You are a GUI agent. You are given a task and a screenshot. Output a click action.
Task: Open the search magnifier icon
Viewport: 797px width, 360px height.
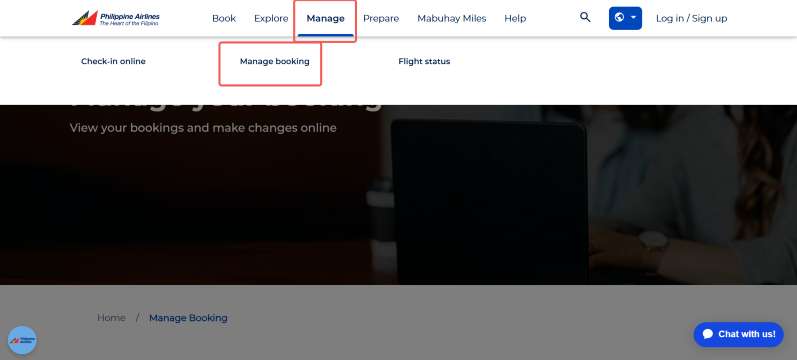[585, 18]
